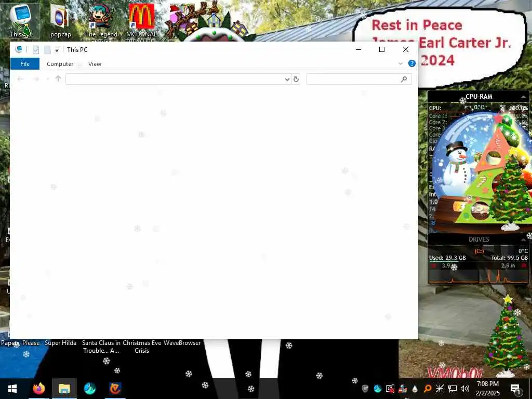Open the File tab
The width and height of the screenshot is (532, 399).
click(25, 64)
